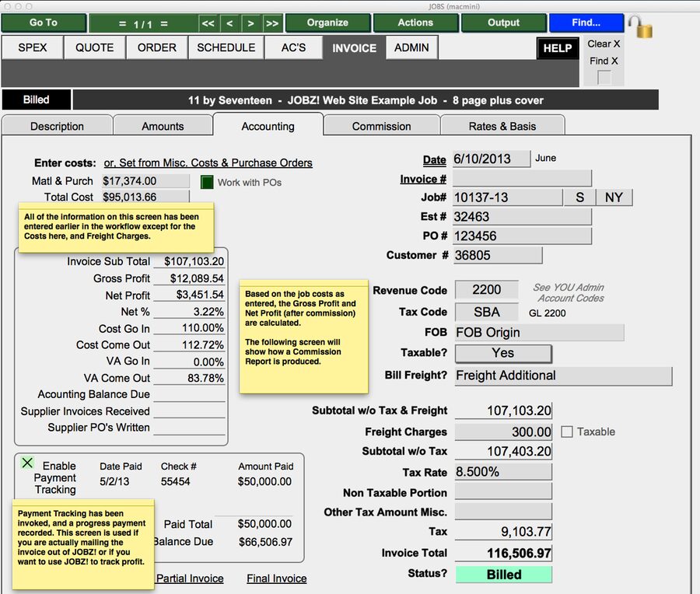Switch to the Commission tab
The width and height of the screenshot is (700, 594).
pyautogui.click(x=381, y=125)
